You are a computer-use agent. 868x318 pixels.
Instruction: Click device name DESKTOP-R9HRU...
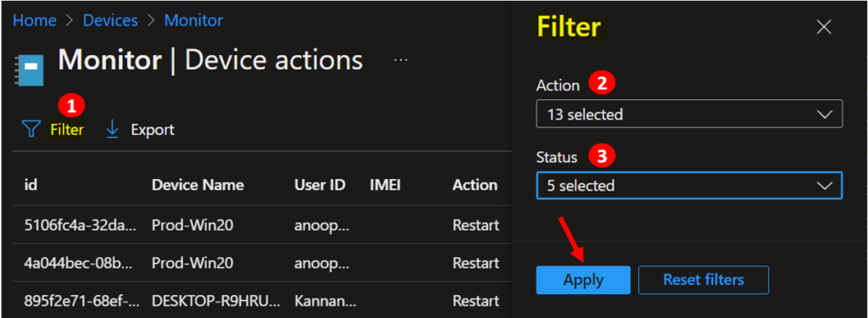coord(216,300)
